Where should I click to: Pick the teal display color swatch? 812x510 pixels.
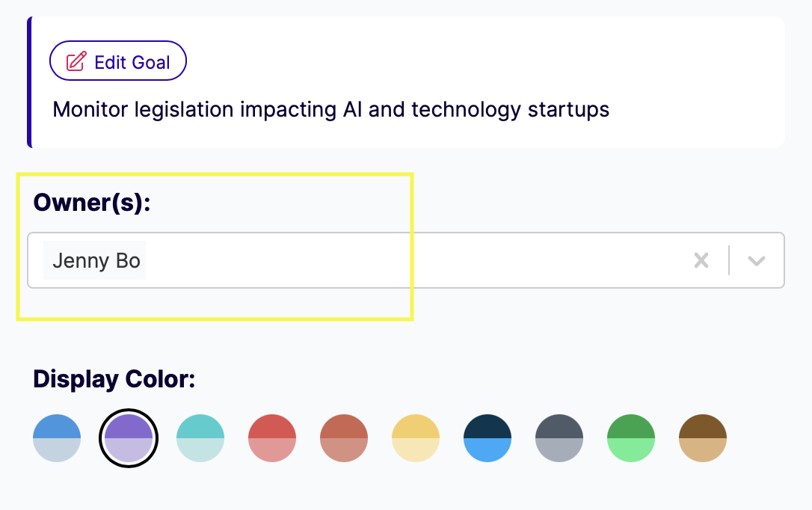pos(200,438)
